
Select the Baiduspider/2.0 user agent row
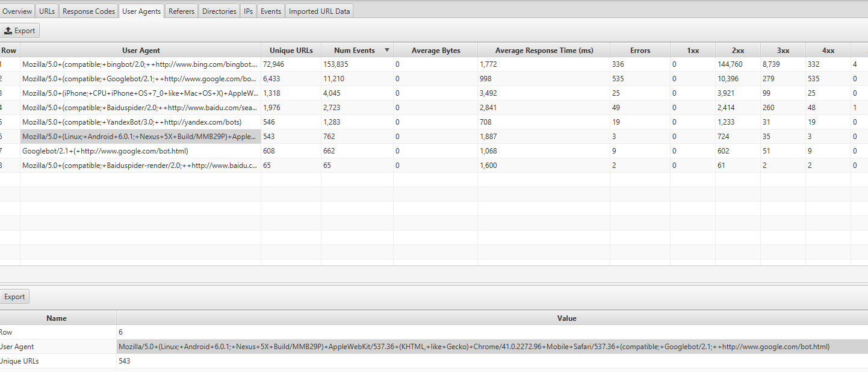pyautogui.click(x=434, y=107)
